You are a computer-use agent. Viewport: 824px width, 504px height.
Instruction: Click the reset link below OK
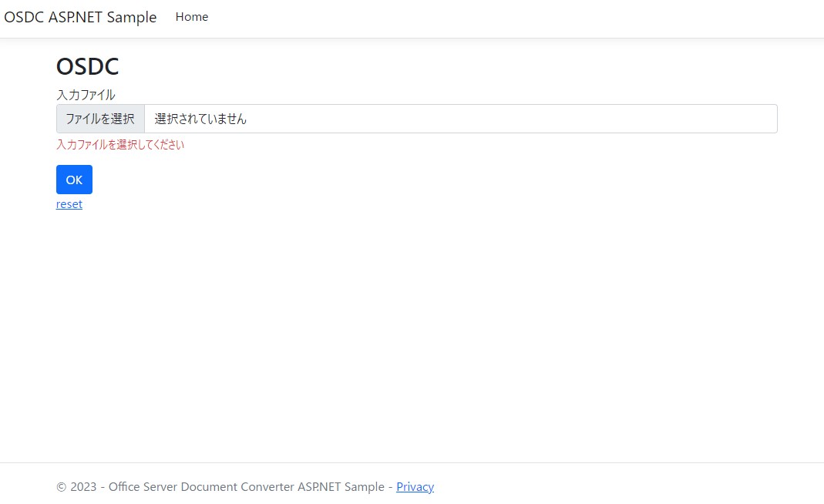(x=69, y=204)
